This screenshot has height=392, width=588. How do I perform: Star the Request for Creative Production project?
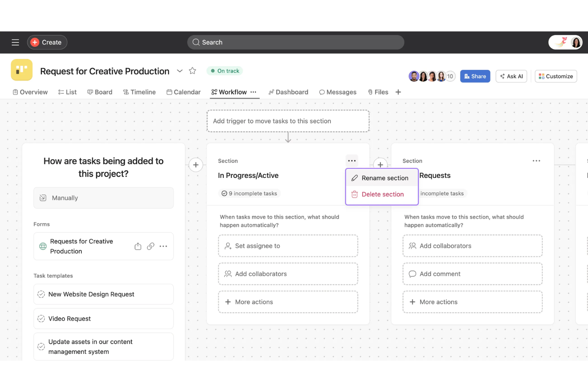point(193,71)
